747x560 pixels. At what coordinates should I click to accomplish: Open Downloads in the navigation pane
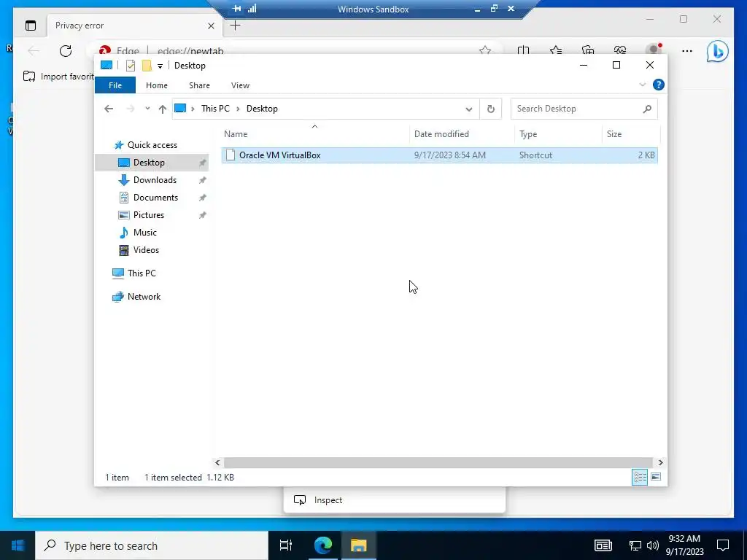(155, 180)
